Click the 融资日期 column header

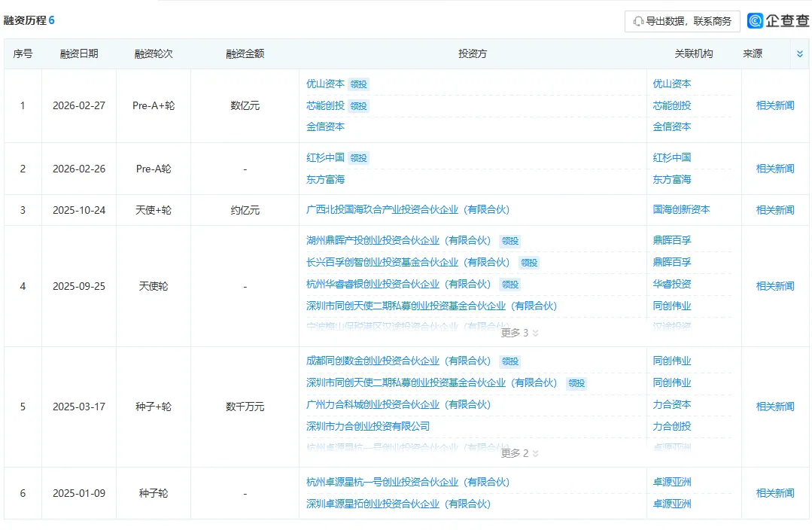(79, 54)
